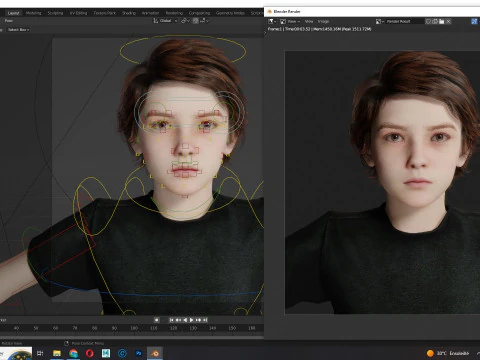Screen dimensions: 480x360
Task: Switch to the Texture Paint workspace tab
Action: coord(104,13)
